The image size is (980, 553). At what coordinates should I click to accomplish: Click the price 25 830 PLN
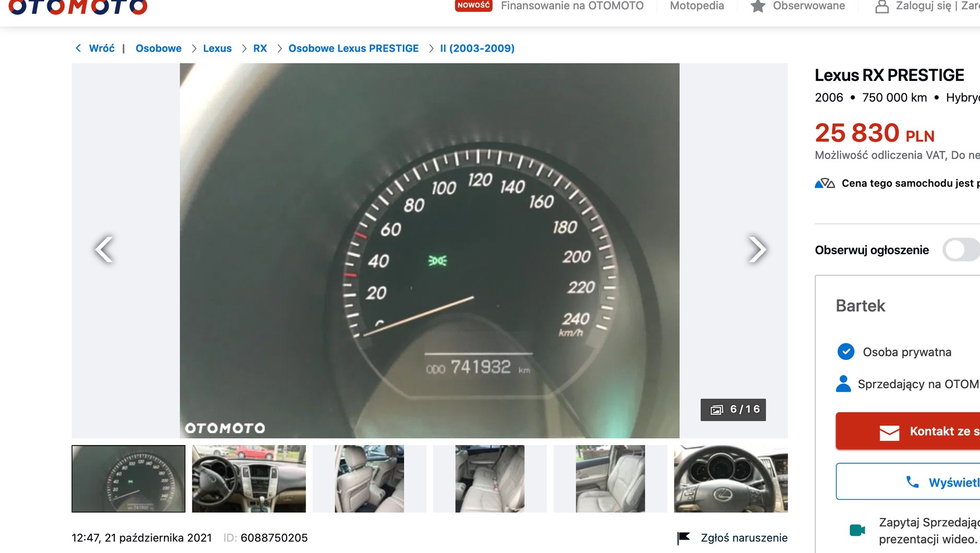(875, 133)
